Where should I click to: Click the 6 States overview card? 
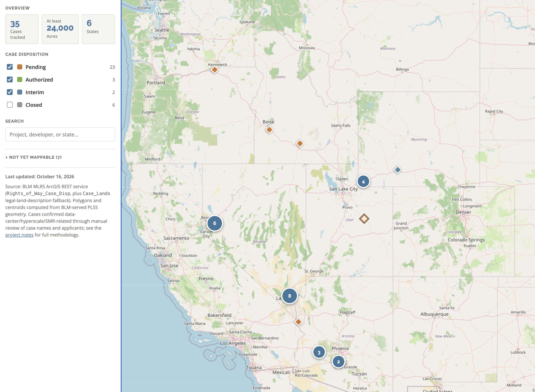(98, 29)
